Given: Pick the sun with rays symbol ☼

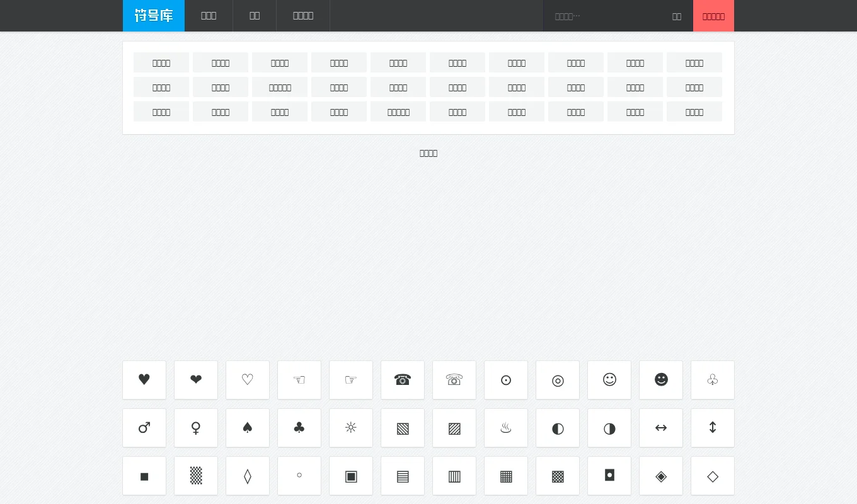Looking at the screenshot, I should pos(351,428).
